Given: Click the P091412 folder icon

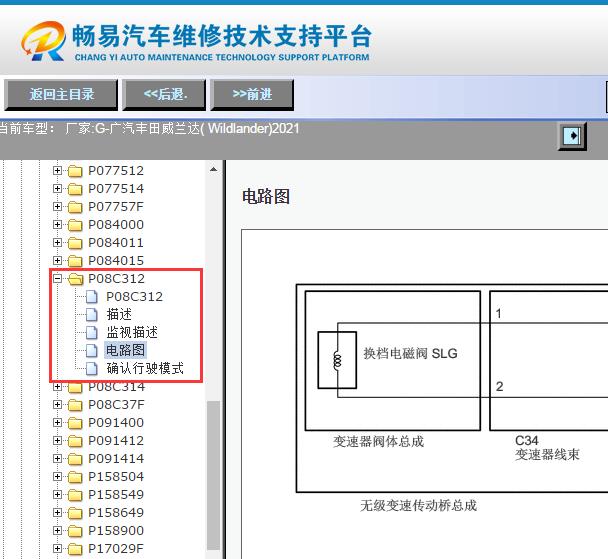Looking at the screenshot, I should click(x=75, y=441).
